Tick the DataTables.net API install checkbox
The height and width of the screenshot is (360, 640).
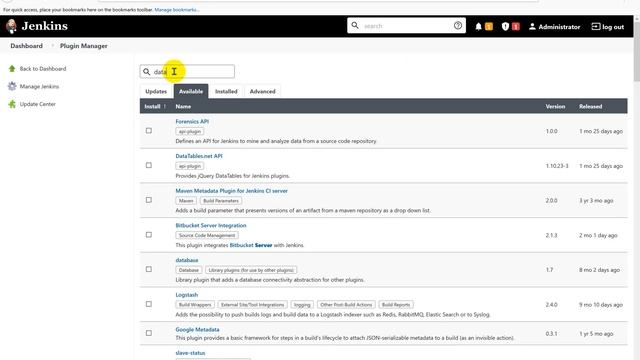(x=149, y=165)
